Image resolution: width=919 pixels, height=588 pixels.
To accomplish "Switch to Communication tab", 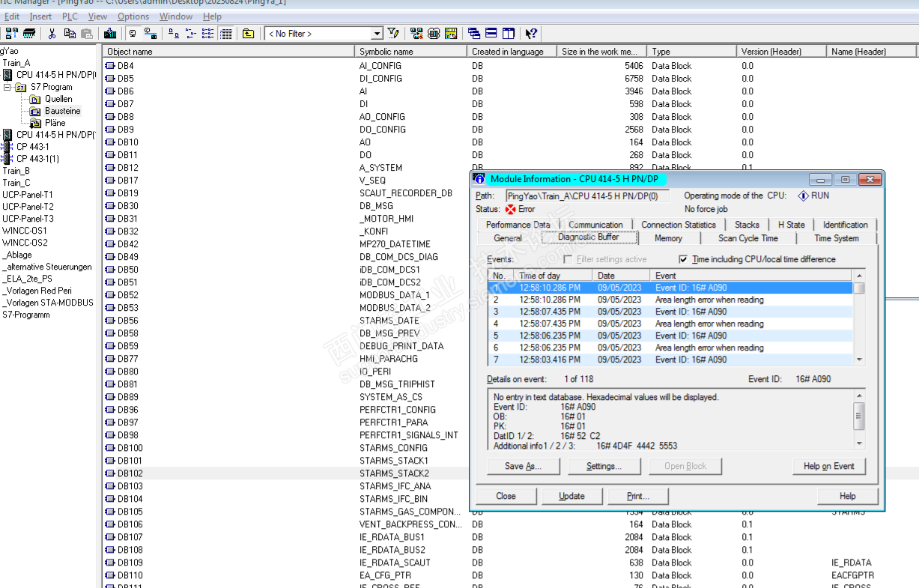I will [596, 225].
